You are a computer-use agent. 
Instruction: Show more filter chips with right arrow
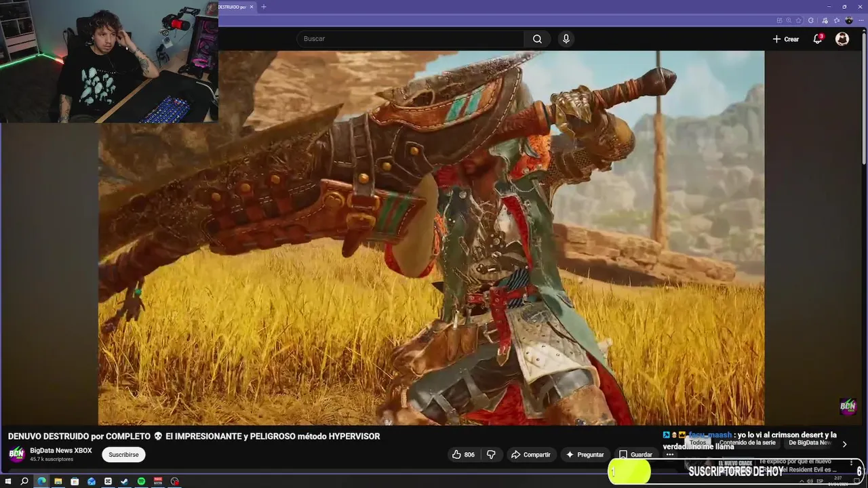tap(844, 444)
